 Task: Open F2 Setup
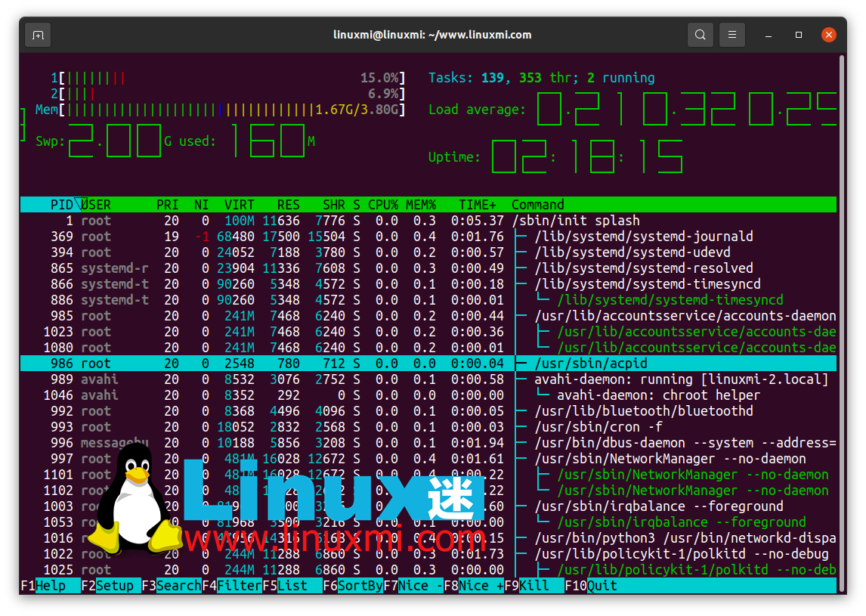[x=110, y=586]
